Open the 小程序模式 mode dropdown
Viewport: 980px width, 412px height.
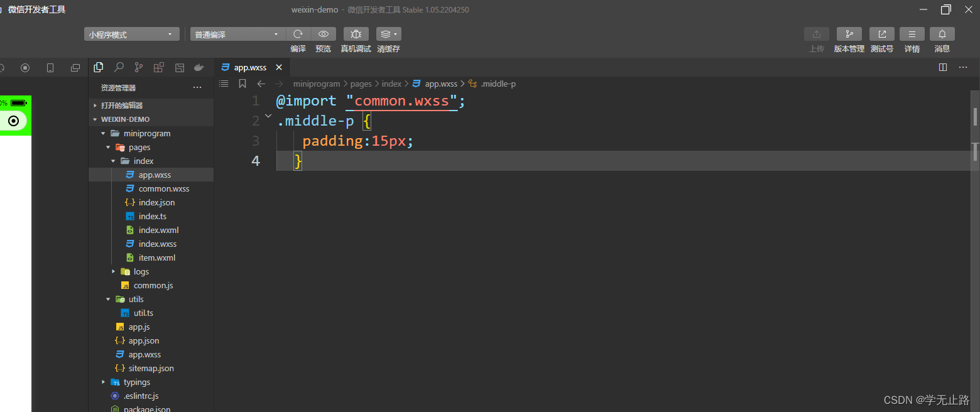click(x=132, y=35)
